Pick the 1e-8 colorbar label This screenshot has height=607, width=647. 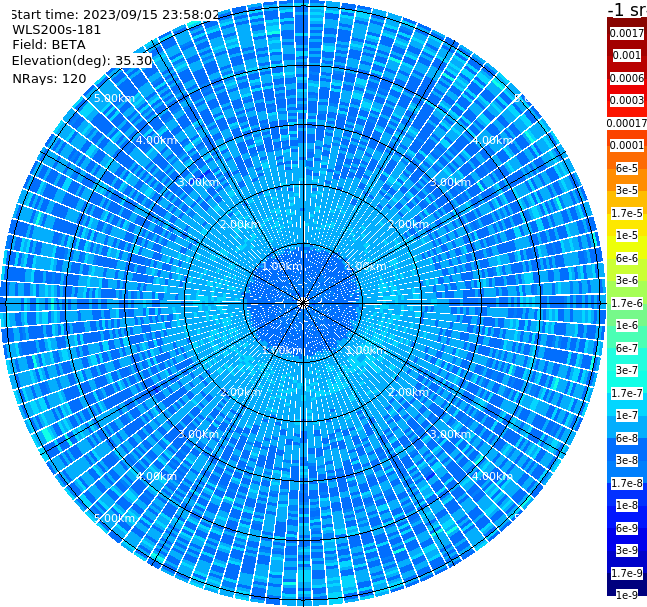coord(627,505)
